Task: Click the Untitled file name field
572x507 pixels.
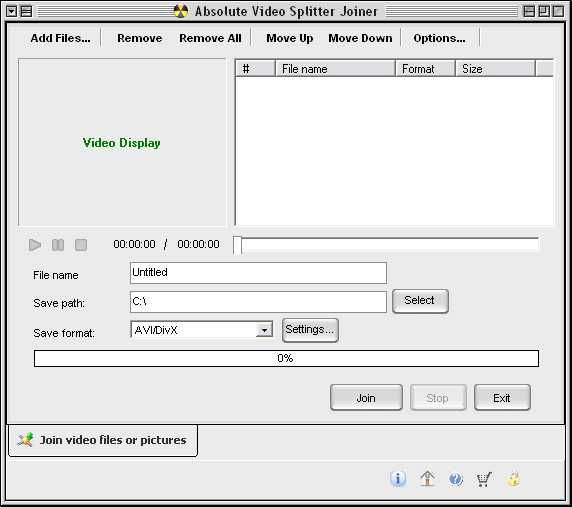Action: 258,273
